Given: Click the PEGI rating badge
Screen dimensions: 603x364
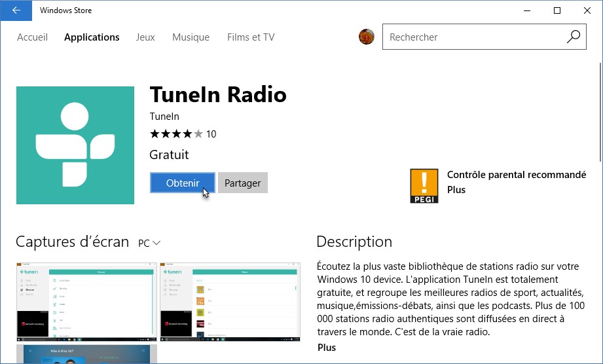Looking at the screenshot, I should point(424,186).
